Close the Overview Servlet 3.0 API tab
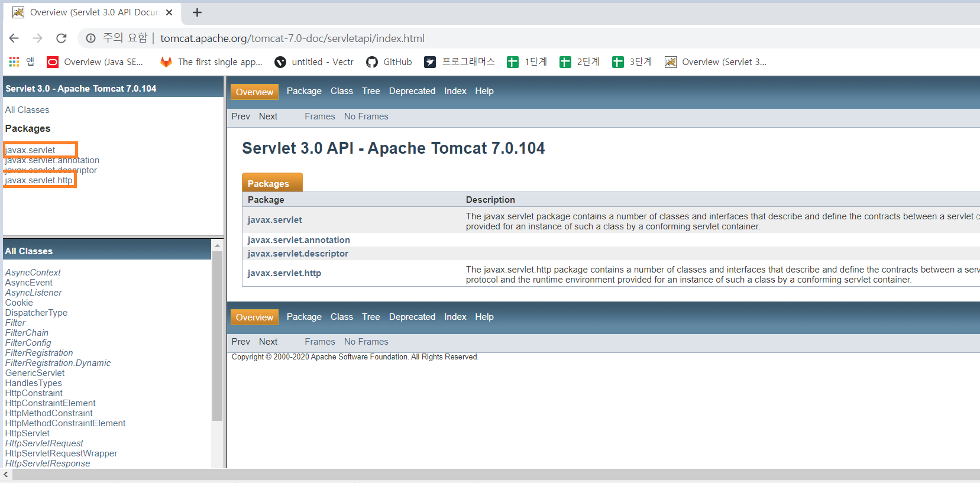The image size is (980, 483). pos(169,12)
